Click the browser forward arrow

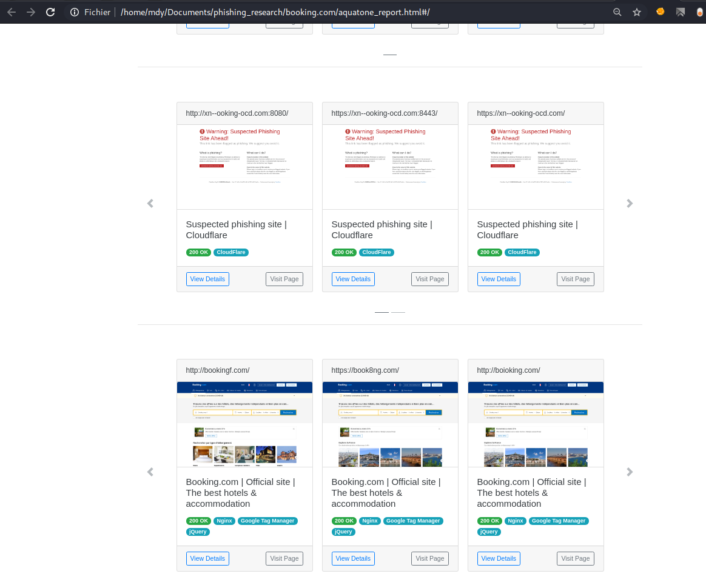point(31,12)
